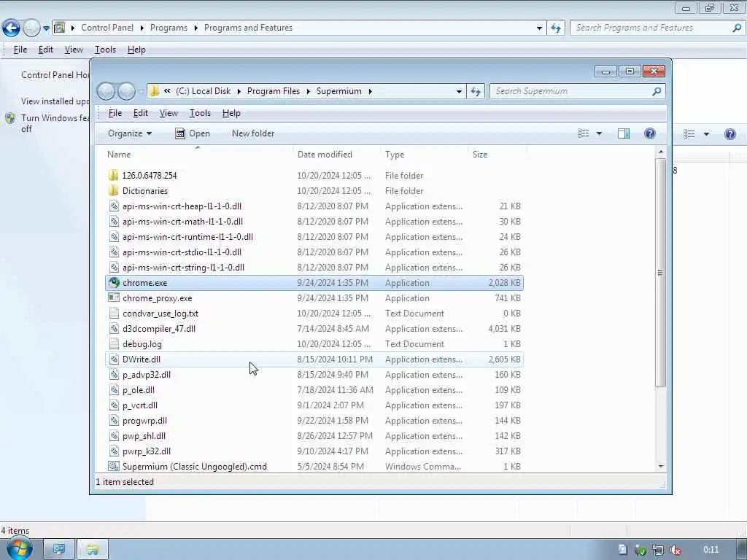
Task: Click the (C:) Local Disk breadcrumb
Action: coord(203,91)
